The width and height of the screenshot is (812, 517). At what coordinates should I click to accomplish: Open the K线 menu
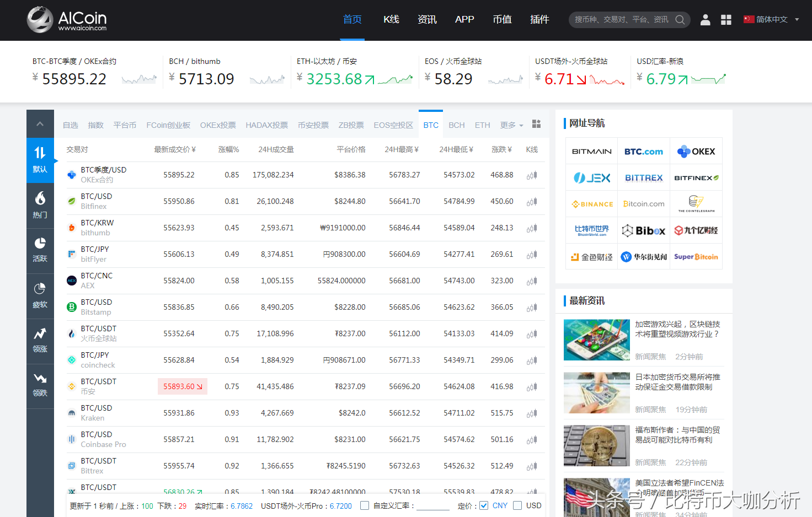tap(391, 19)
